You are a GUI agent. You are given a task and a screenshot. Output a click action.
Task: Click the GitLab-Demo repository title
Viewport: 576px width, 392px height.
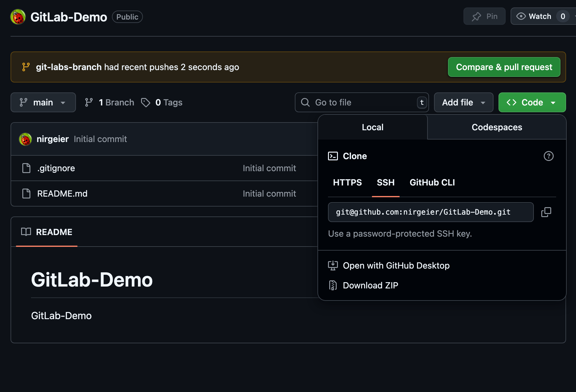pos(69,17)
